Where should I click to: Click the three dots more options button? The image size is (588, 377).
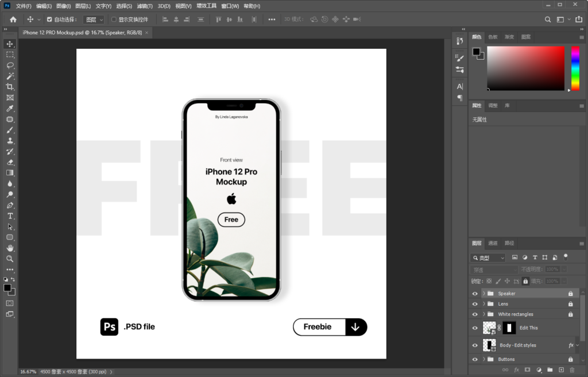pos(272,20)
